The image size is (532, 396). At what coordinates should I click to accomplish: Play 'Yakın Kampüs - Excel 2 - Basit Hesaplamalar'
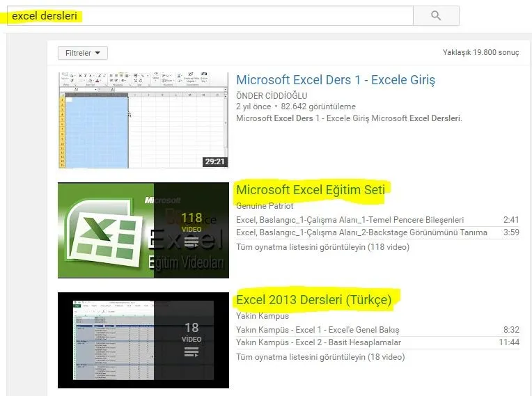click(319, 342)
